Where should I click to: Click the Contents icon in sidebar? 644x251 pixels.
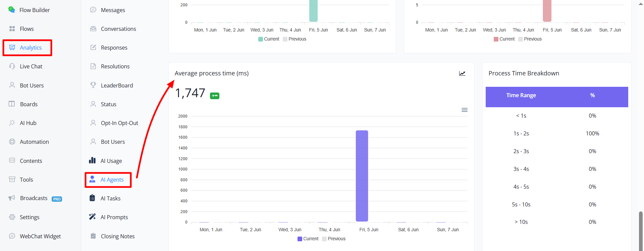point(12,161)
